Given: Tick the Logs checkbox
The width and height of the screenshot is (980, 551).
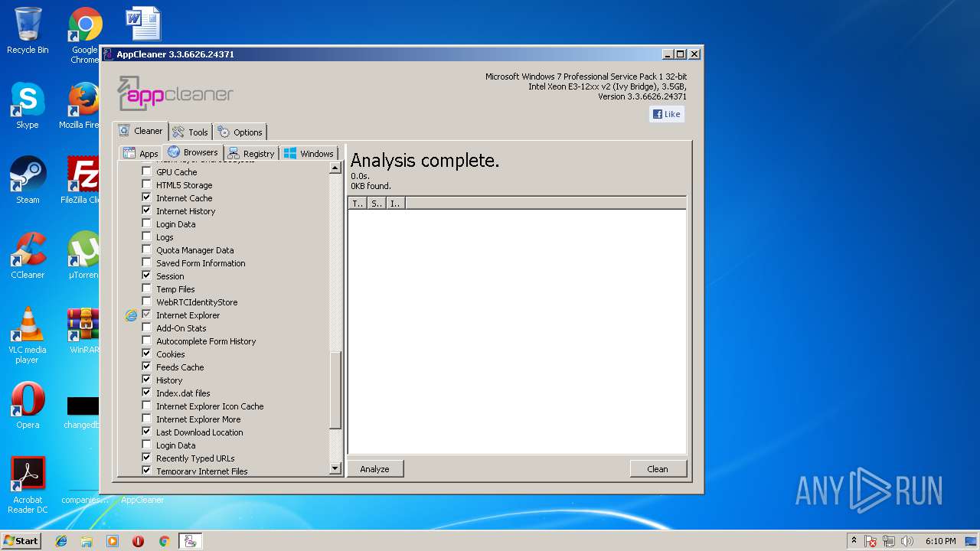Looking at the screenshot, I should 146,237.
